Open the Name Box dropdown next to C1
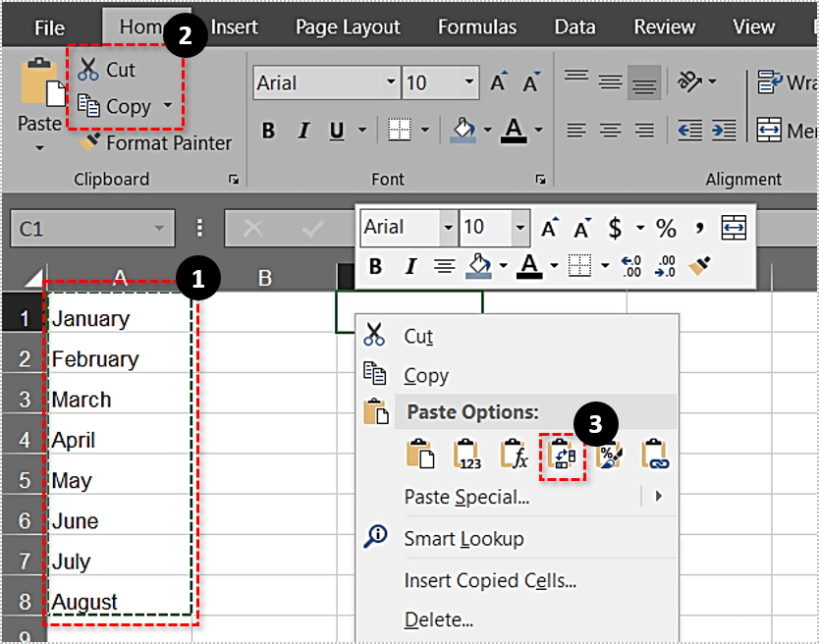Viewport: 819px width, 644px height. [x=158, y=229]
